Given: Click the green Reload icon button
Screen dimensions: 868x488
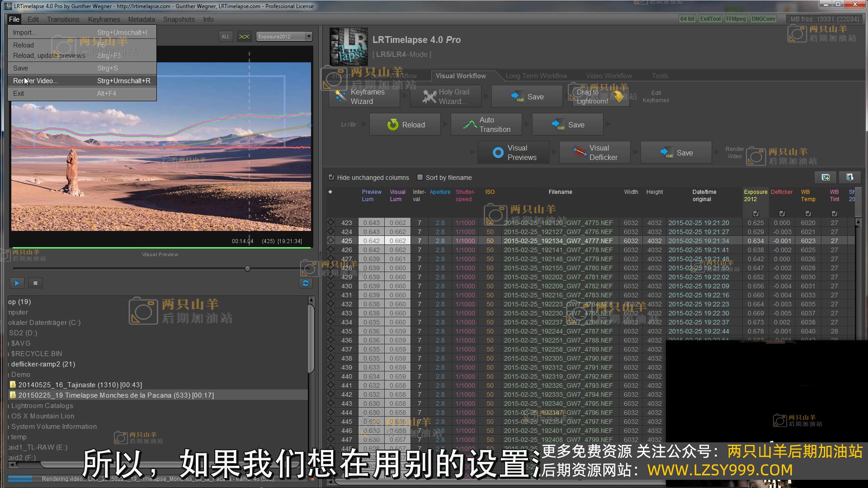Looking at the screenshot, I should click(x=392, y=125).
